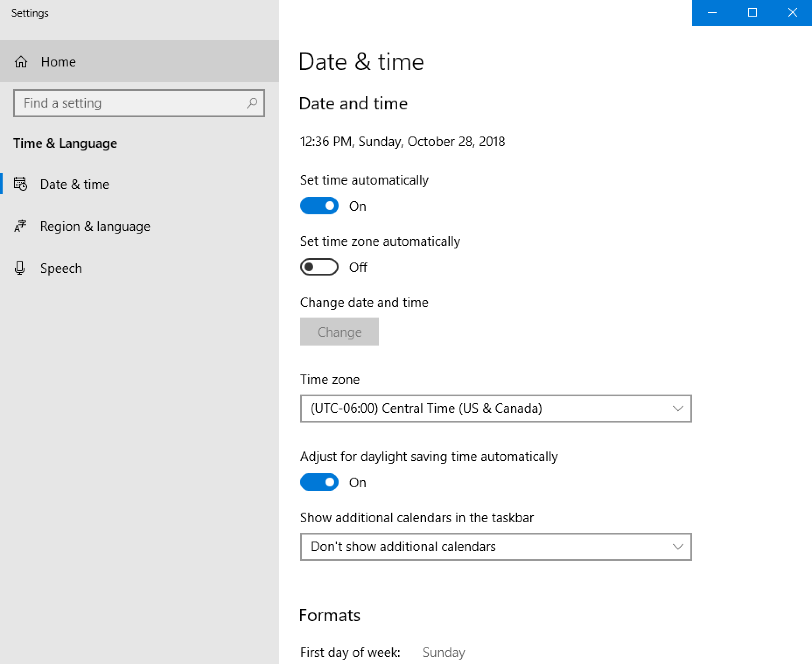The height and width of the screenshot is (664, 812).
Task: Minimize the Settings window
Action: 712,13
